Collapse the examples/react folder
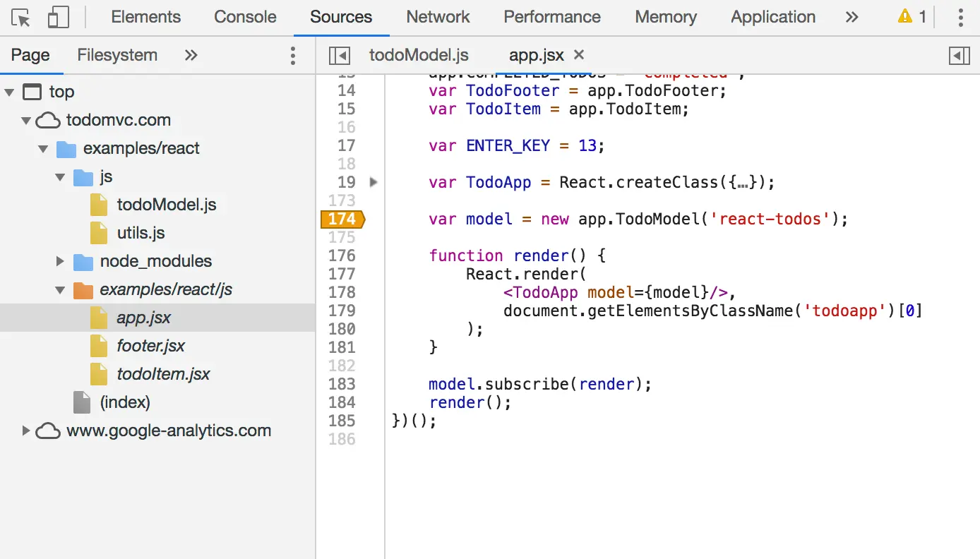 coord(44,149)
